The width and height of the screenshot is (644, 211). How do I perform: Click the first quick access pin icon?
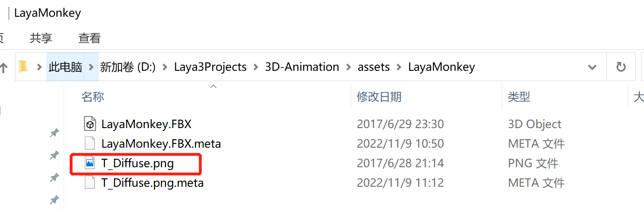pyautogui.click(x=55, y=133)
